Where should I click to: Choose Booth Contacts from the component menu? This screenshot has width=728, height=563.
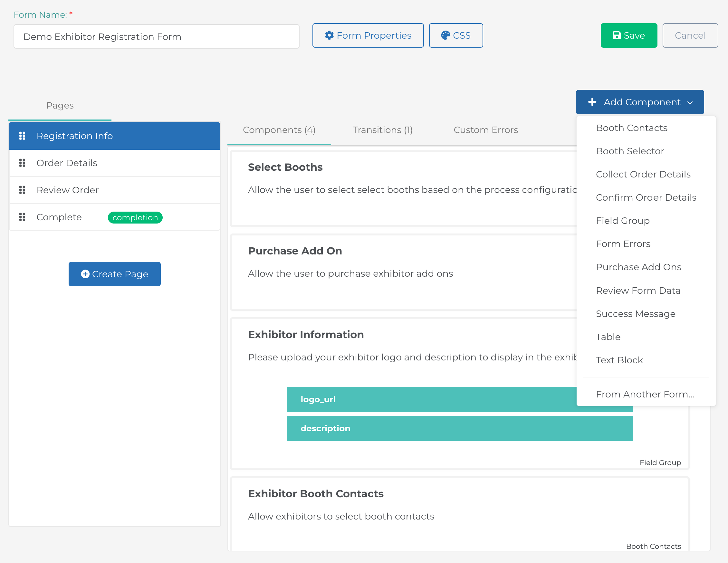(646, 128)
